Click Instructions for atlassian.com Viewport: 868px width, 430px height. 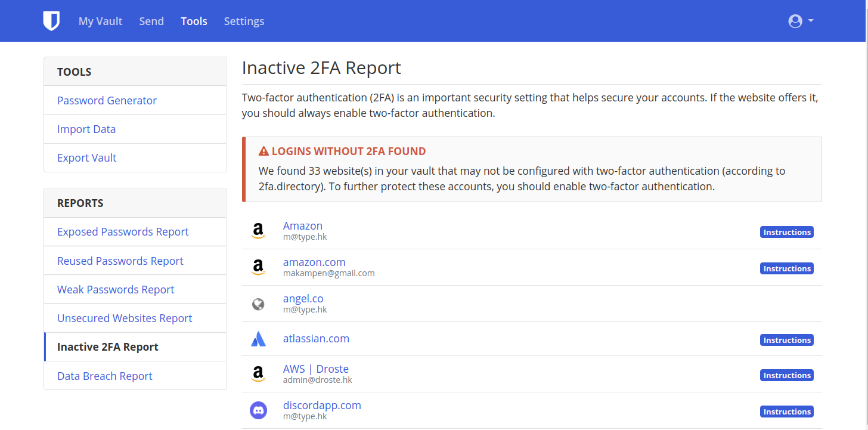coord(787,340)
